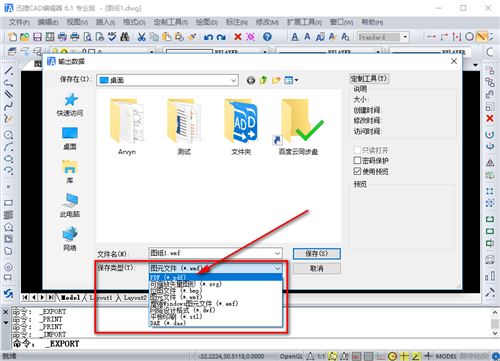500x361 pixels.
Task: Click the Print icon in toolbar
Action: (x=75, y=37)
